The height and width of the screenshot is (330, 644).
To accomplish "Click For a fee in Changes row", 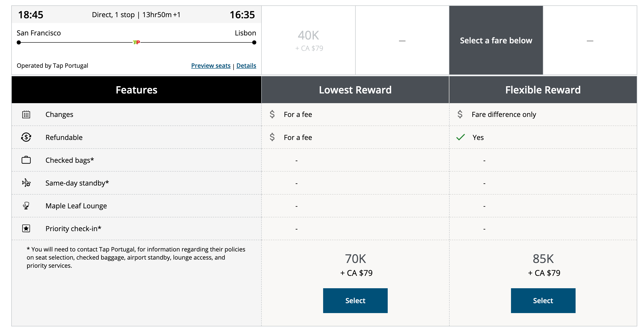I will point(298,114).
